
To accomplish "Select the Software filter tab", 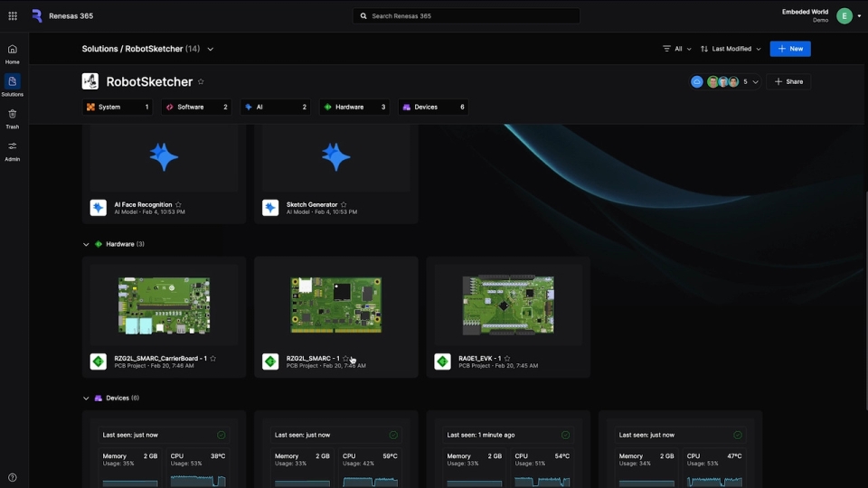I will tap(196, 107).
